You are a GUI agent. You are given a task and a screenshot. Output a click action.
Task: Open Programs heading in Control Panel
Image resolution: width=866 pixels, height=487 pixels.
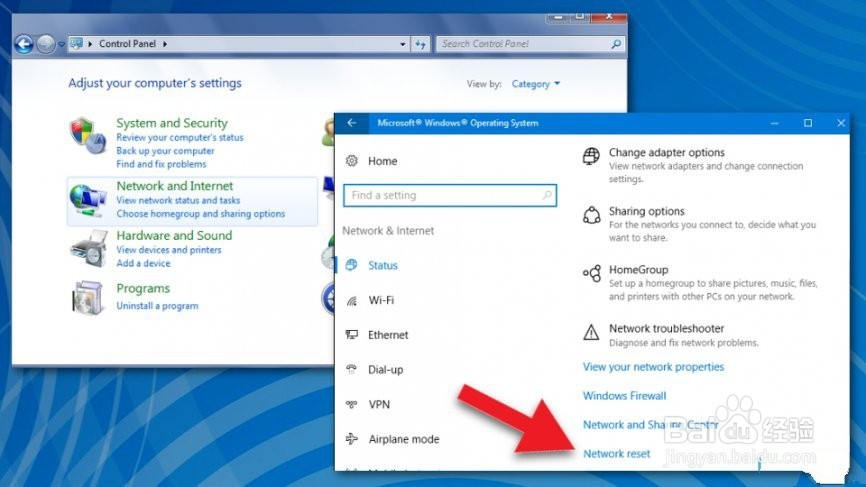coord(143,288)
